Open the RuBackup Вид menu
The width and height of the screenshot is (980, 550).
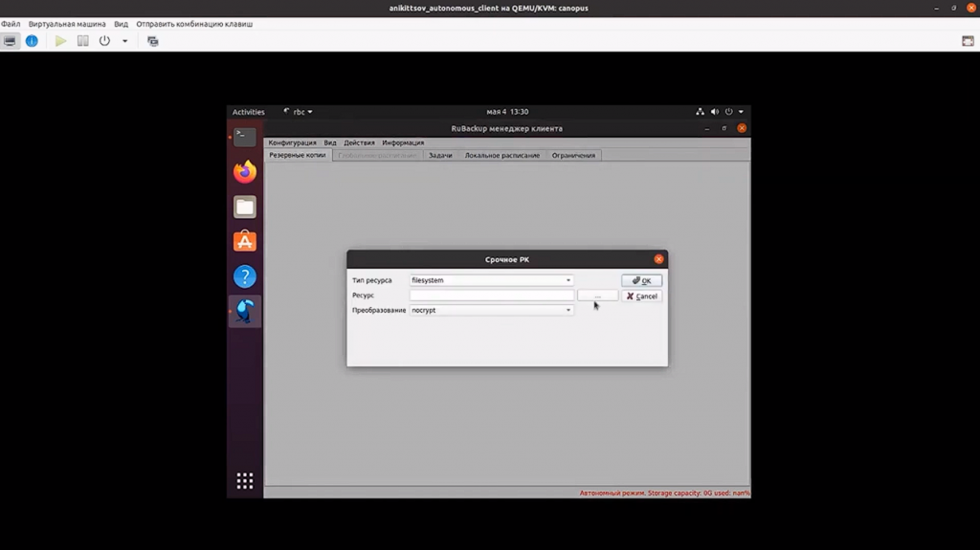(x=330, y=143)
